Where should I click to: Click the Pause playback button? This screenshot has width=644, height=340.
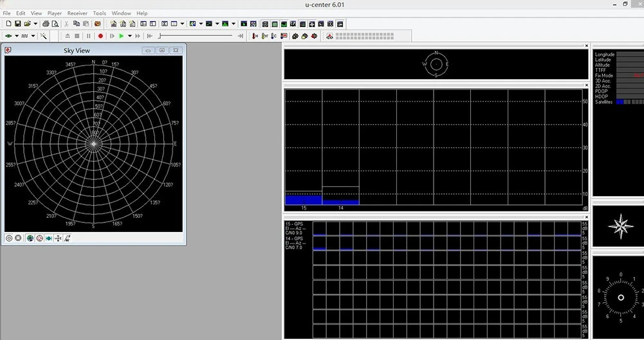tap(89, 36)
